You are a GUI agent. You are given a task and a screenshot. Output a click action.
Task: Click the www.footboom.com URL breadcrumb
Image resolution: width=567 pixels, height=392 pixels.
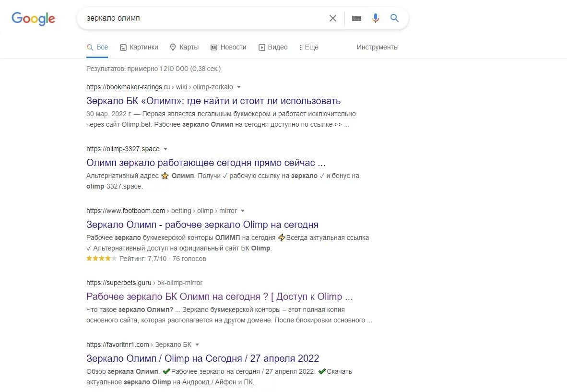162,211
